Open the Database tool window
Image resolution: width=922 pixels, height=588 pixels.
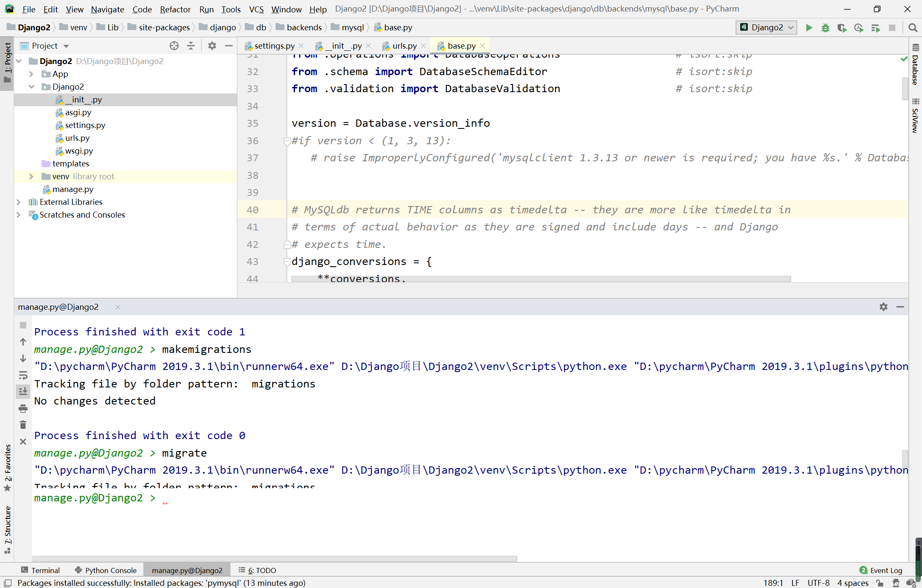(x=915, y=64)
